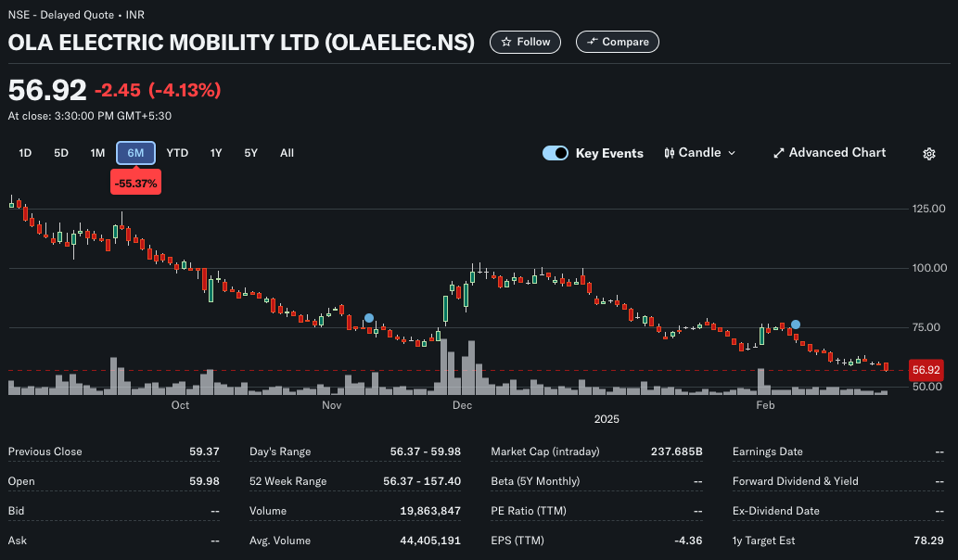Image resolution: width=958 pixels, height=560 pixels.
Task: Expand the Candle chart type dropdown
Action: (699, 153)
